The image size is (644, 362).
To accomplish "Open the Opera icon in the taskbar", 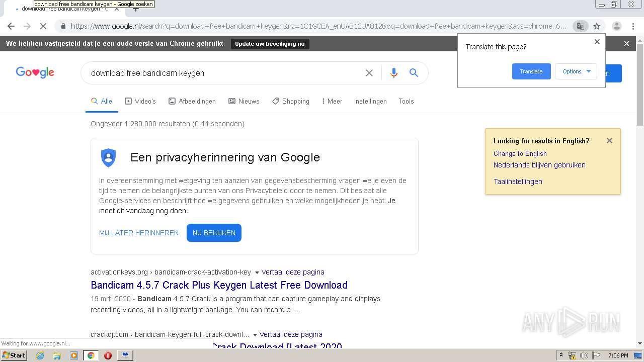I will pyautogui.click(x=108, y=355).
